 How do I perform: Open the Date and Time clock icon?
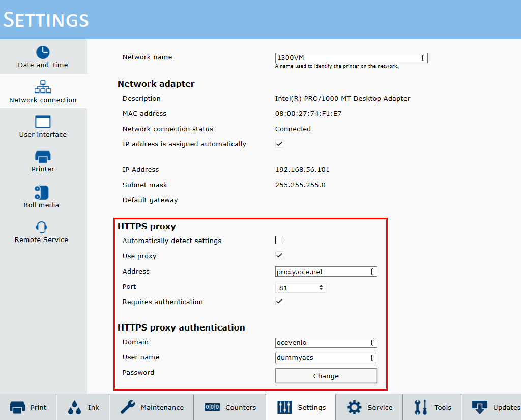(43, 52)
